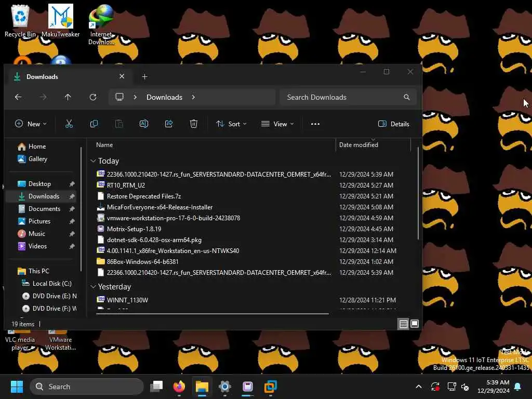Unpin Documents from Quick access

(72, 209)
